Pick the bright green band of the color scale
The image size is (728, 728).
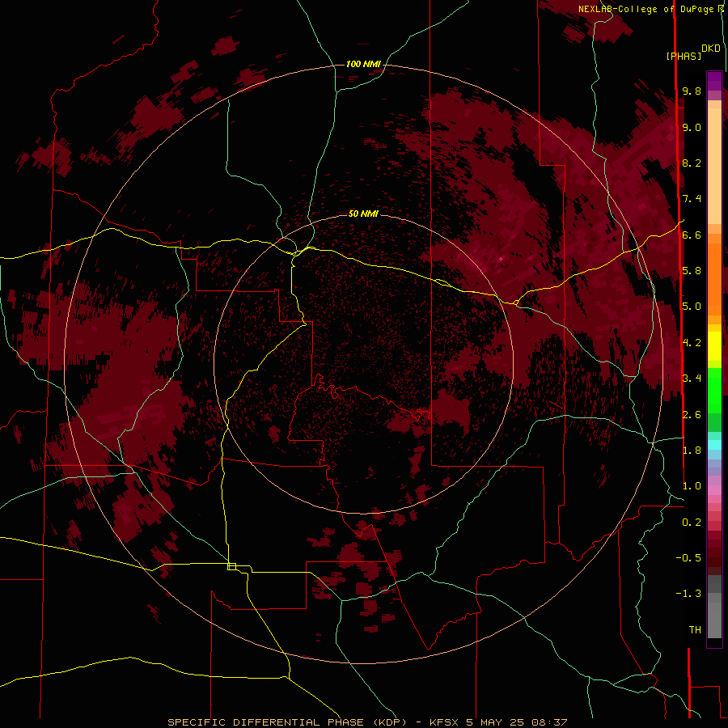(x=714, y=390)
